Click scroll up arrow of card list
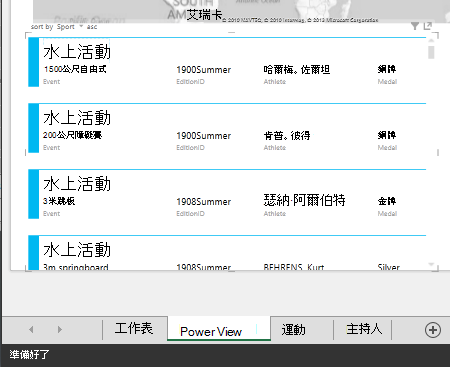The height and width of the screenshot is (367, 450). click(x=431, y=40)
